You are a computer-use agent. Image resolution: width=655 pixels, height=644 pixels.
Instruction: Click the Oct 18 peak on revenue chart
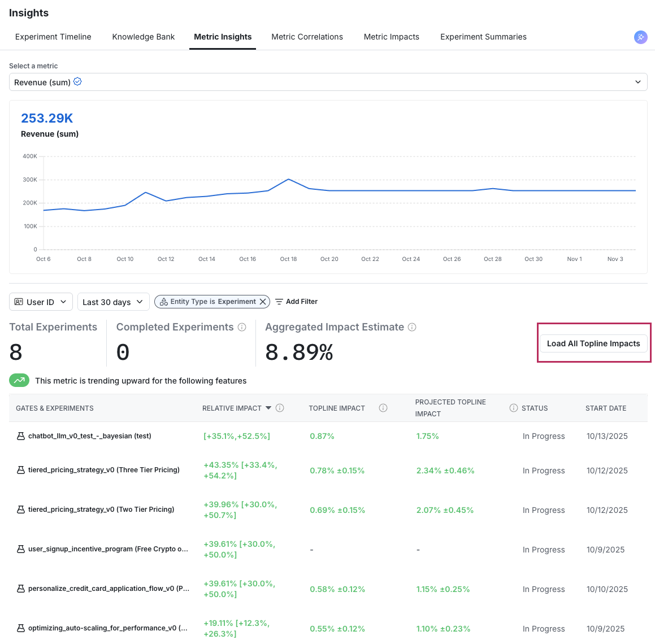[x=289, y=179]
